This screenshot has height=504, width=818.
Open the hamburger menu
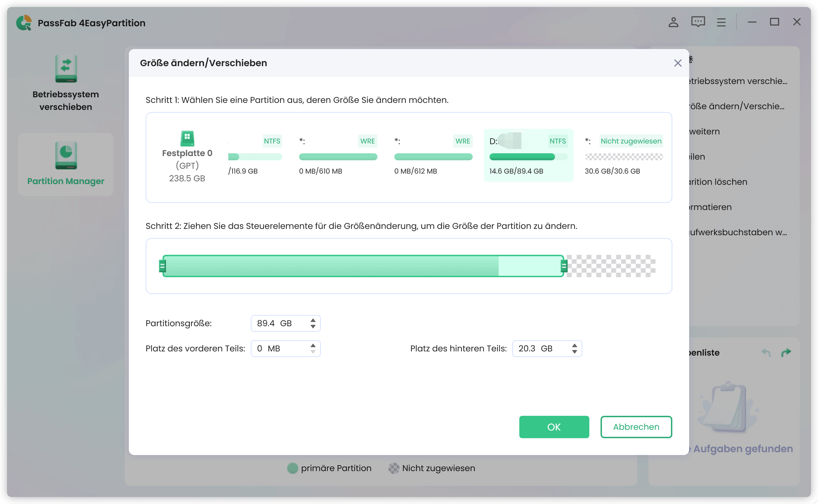(x=721, y=22)
